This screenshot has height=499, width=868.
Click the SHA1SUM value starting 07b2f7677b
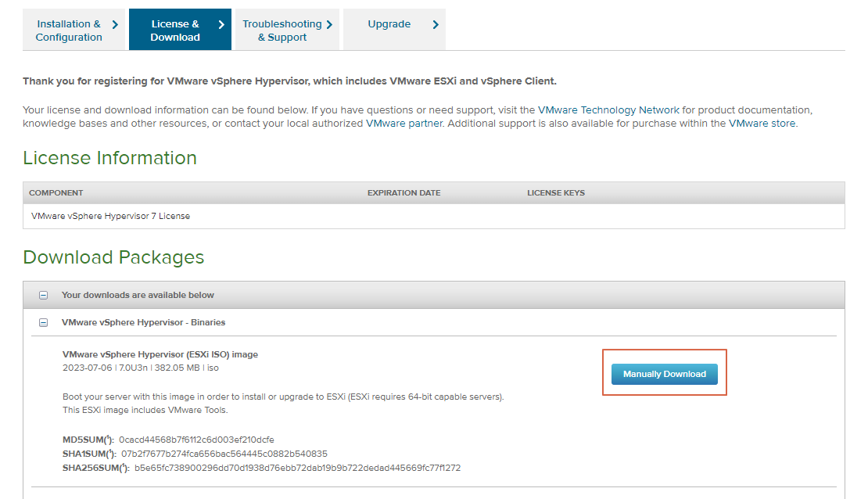click(224, 454)
